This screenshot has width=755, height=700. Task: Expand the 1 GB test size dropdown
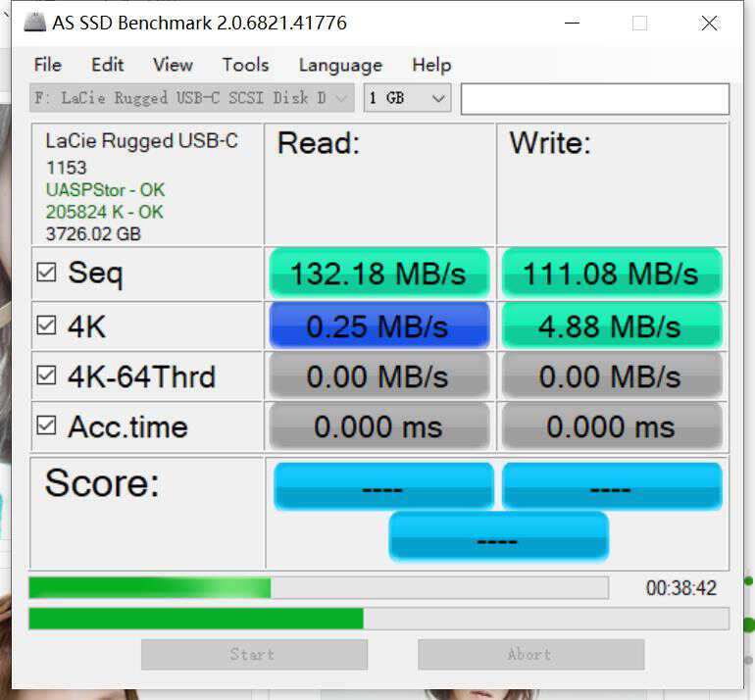point(407,98)
